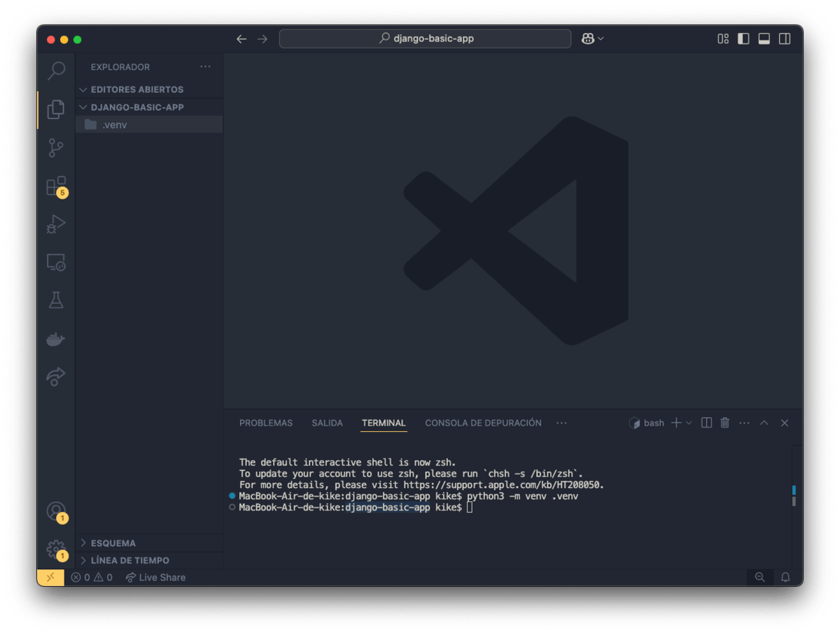Click zoom icon in status bar
This screenshot has height=635, width=840.
(759, 578)
